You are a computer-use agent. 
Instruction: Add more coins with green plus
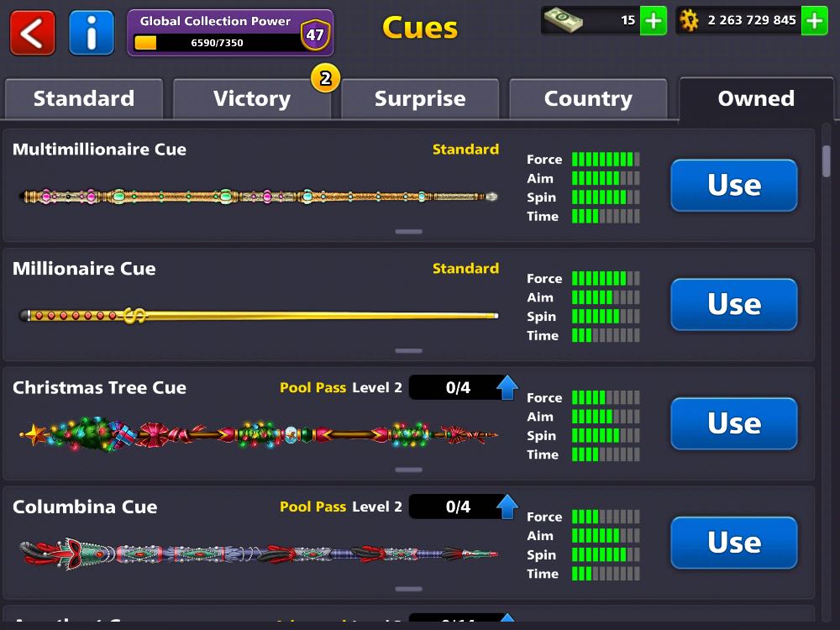click(x=814, y=21)
